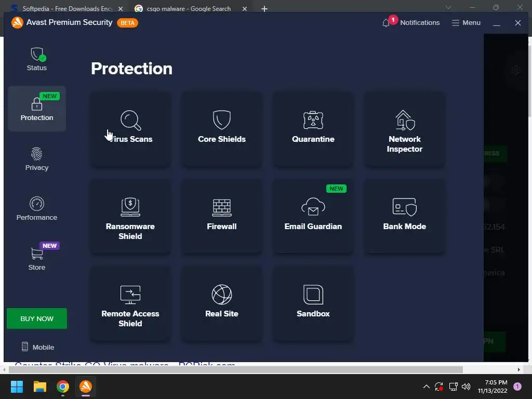This screenshot has width=532, height=399.
Task: Click the horizontal scrollbar right arrow
Action: click(x=519, y=369)
